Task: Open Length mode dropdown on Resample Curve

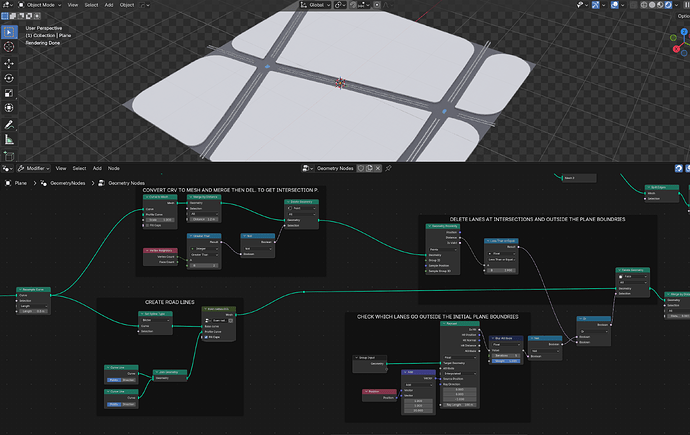Action: (34, 306)
